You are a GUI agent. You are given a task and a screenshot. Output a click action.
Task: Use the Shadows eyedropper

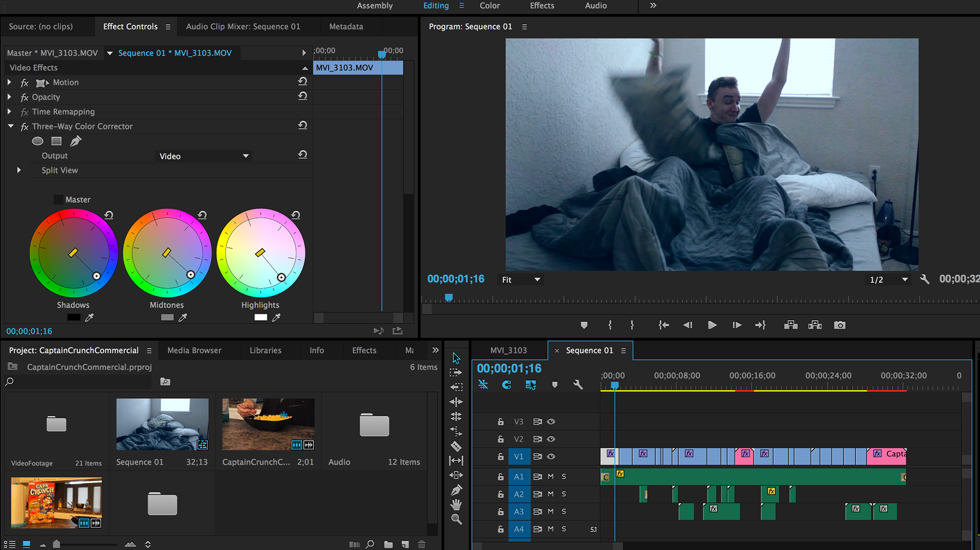tap(89, 317)
